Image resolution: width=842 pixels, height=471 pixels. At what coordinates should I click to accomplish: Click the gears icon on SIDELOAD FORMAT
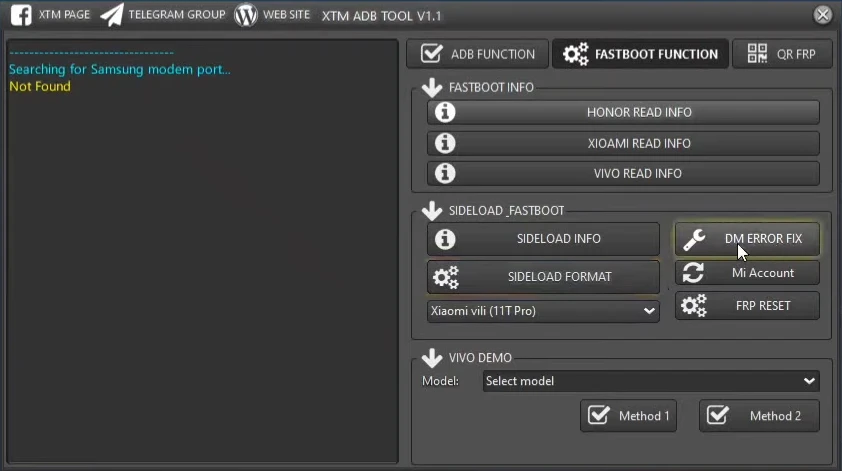pyautogui.click(x=446, y=277)
